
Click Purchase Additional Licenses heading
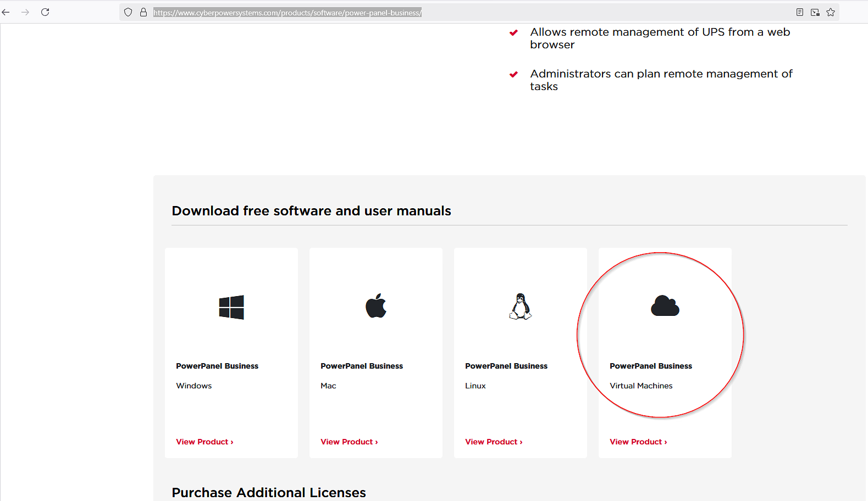point(269,493)
